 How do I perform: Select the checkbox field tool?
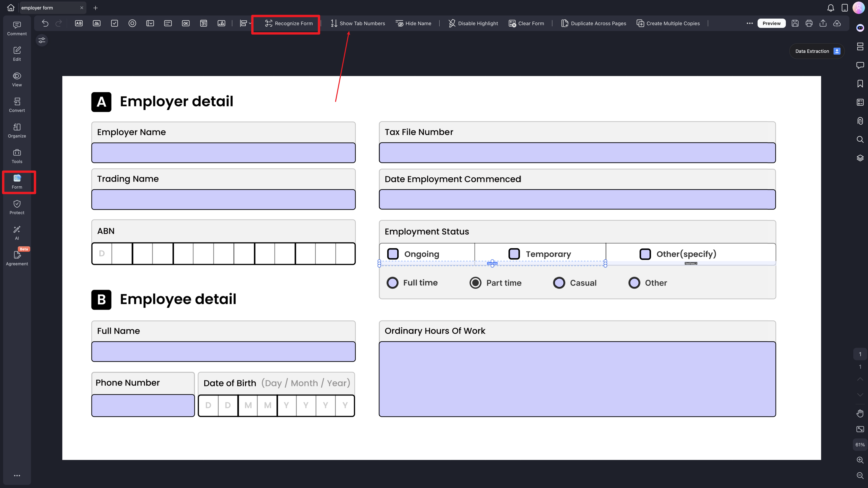(x=115, y=23)
